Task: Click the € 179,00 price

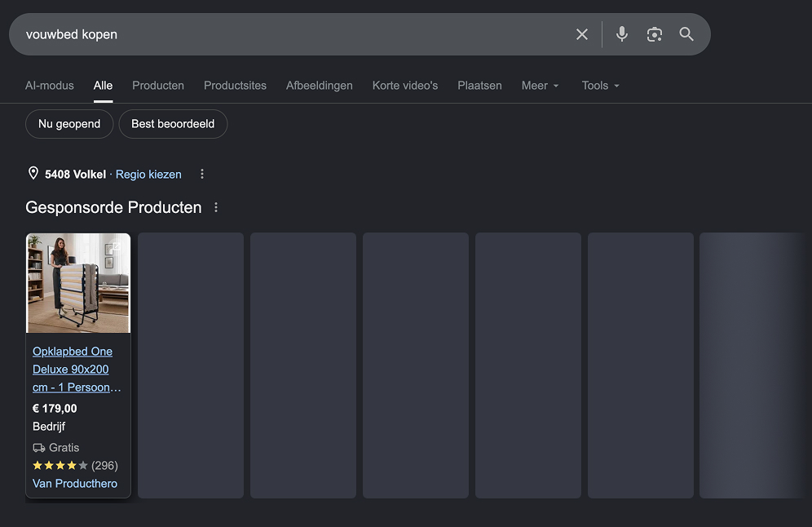Action: coord(55,409)
